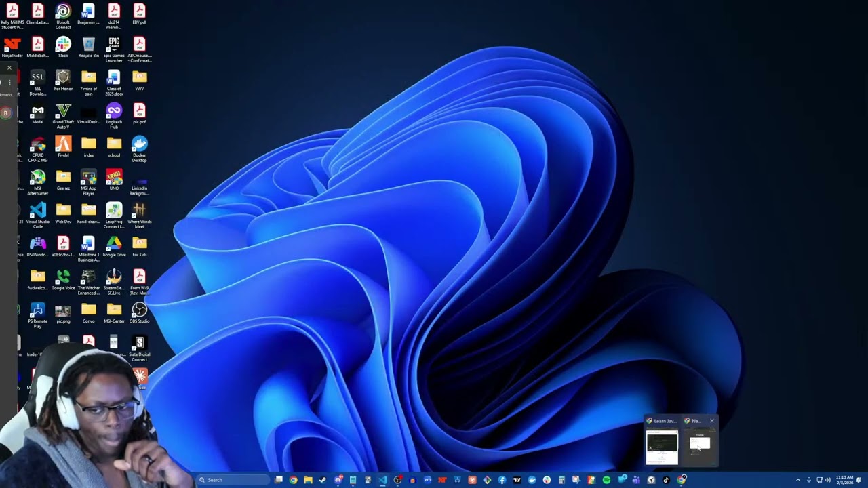This screenshot has height=488, width=868.
Task: Open the FiveM desktop shortcut
Action: tap(63, 147)
